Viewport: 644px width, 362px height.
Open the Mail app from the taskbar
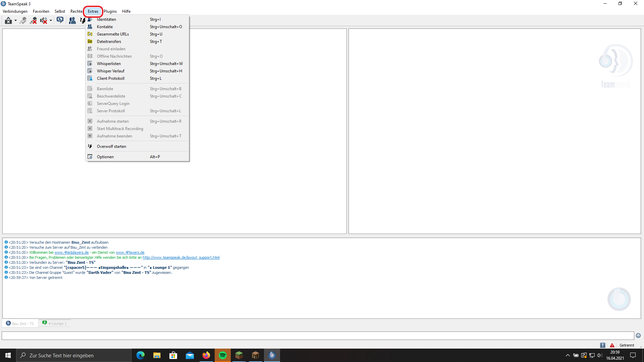click(190, 355)
